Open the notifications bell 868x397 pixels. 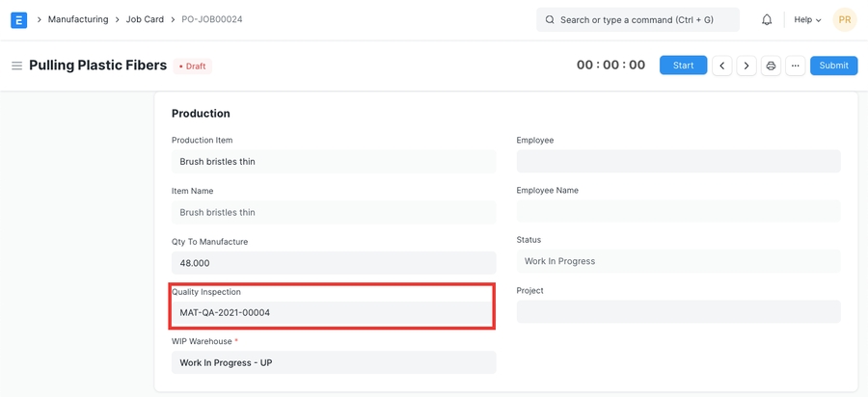(x=767, y=19)
